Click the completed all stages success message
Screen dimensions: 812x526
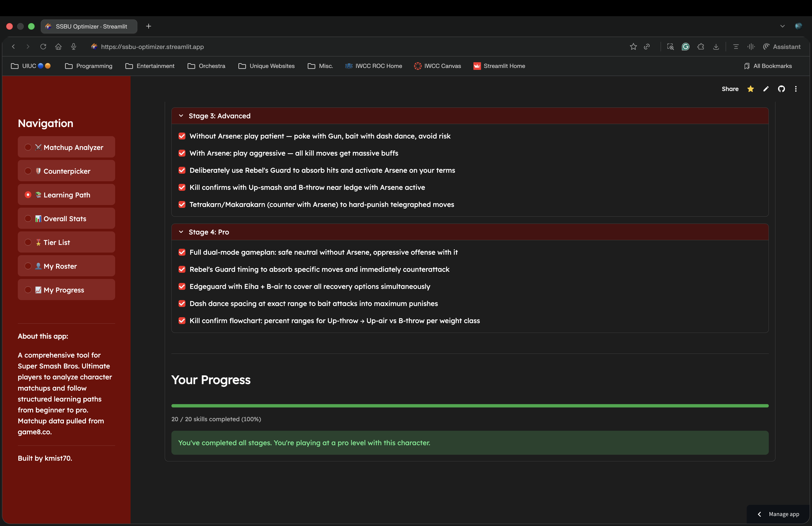coord(470,443)
